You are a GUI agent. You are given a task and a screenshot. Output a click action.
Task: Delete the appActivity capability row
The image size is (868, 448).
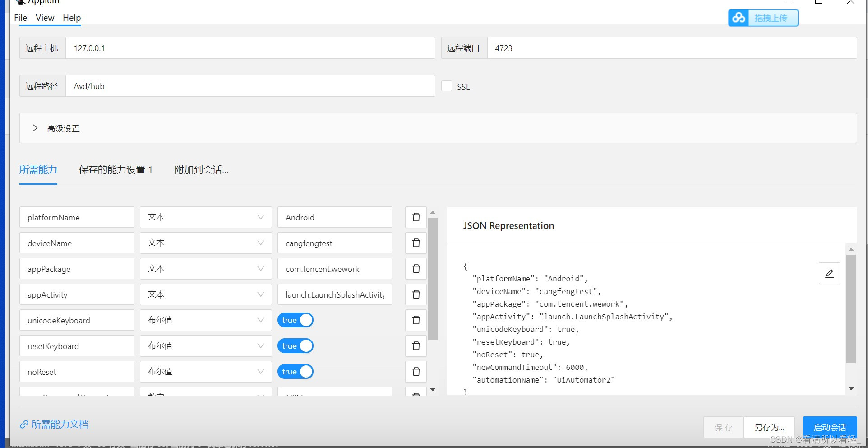coord(416,294)
